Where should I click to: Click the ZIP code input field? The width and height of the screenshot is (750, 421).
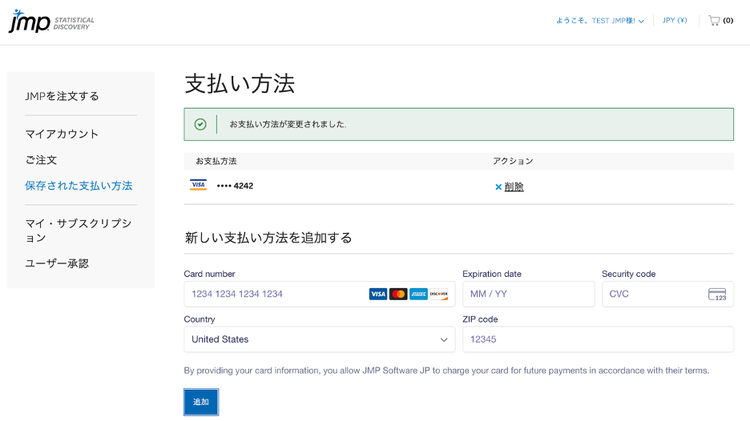pyautogui.click(x=597, y=339)
